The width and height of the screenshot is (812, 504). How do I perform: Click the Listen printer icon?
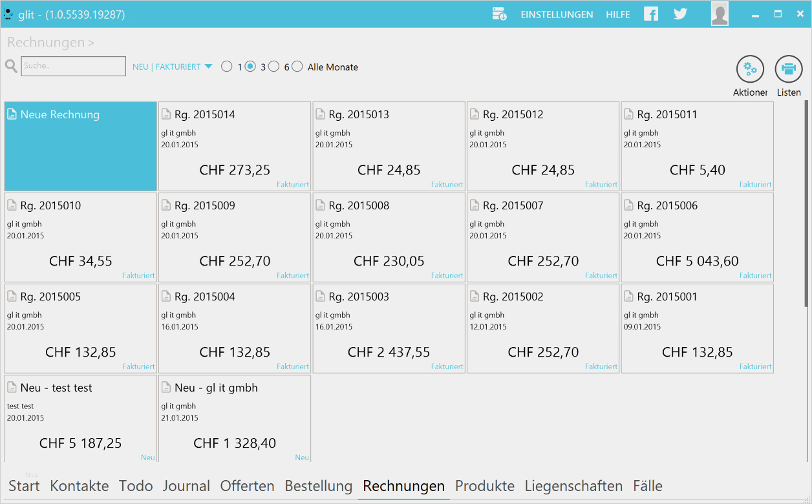(789, 69)
